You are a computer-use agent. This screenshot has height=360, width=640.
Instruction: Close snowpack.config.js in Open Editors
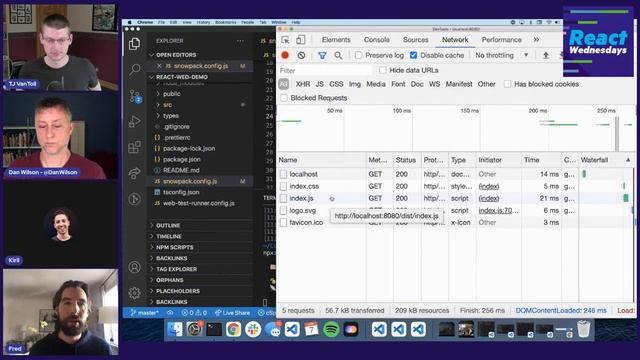[159, 66]
